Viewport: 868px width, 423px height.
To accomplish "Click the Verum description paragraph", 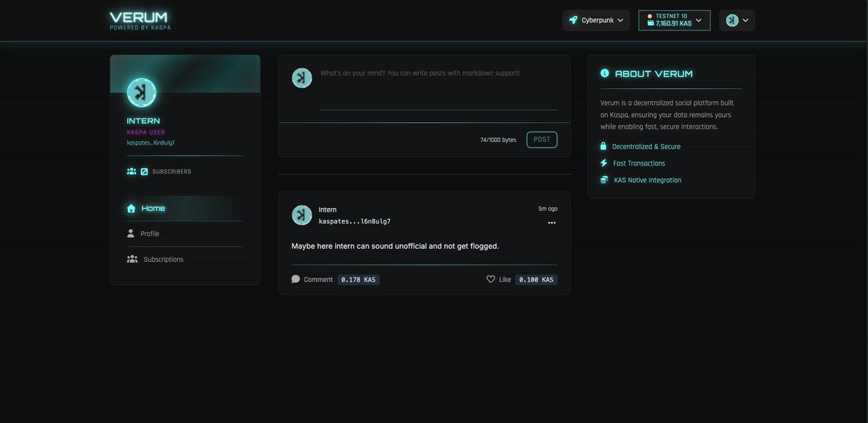I will pos(667,114).
